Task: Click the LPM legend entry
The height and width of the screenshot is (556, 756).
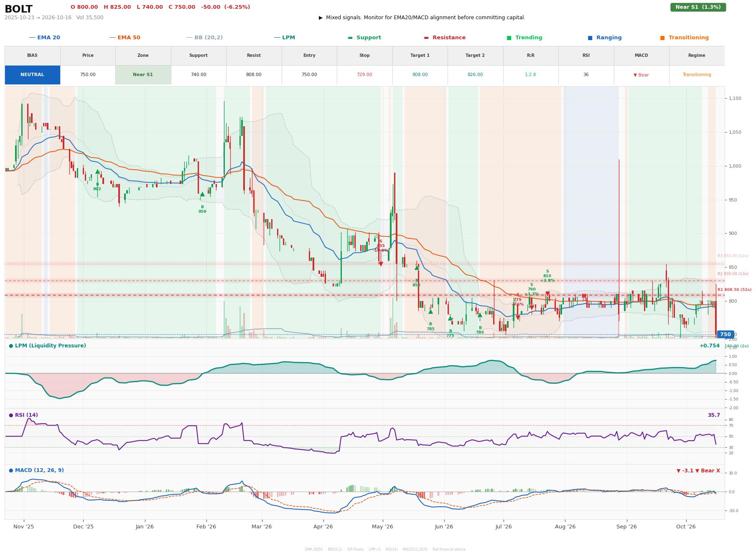Action: [284, 38]
